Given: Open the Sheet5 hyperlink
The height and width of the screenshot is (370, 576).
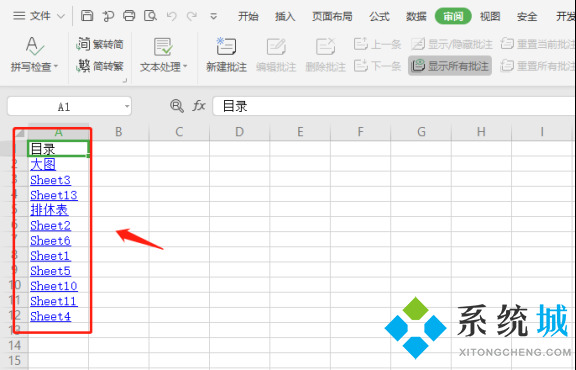Looking at the screenshot, I should click(x=50, y=271).
